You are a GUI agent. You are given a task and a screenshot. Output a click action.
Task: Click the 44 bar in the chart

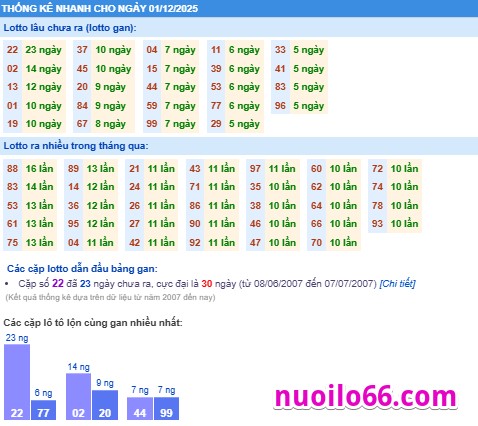(x=140, y=409)
